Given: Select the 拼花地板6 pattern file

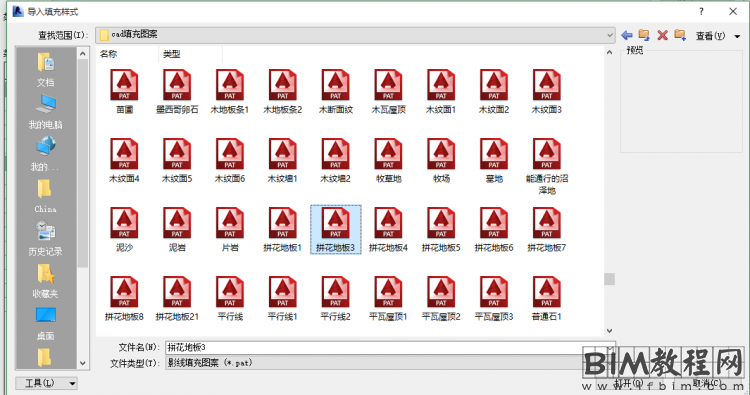Looking at the screenshot, I should pyautogui.click(x=494, y=230).
